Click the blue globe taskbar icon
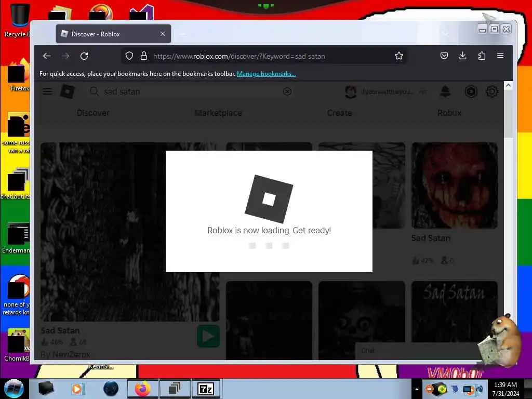 pyautogui.click(x=111, y=389)
